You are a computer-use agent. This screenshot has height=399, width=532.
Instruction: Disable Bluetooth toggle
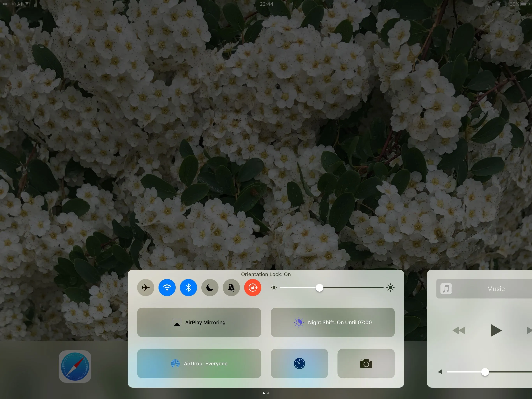coord(188,288)
